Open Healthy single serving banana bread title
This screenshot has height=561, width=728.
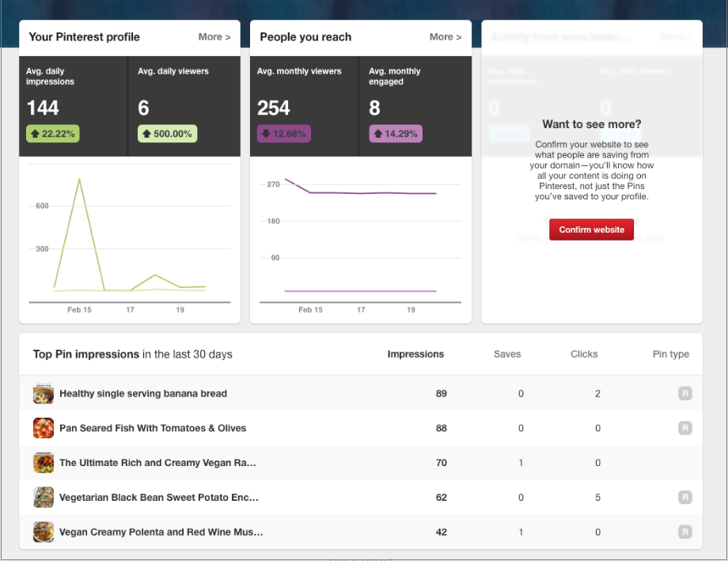pos(143,394)
